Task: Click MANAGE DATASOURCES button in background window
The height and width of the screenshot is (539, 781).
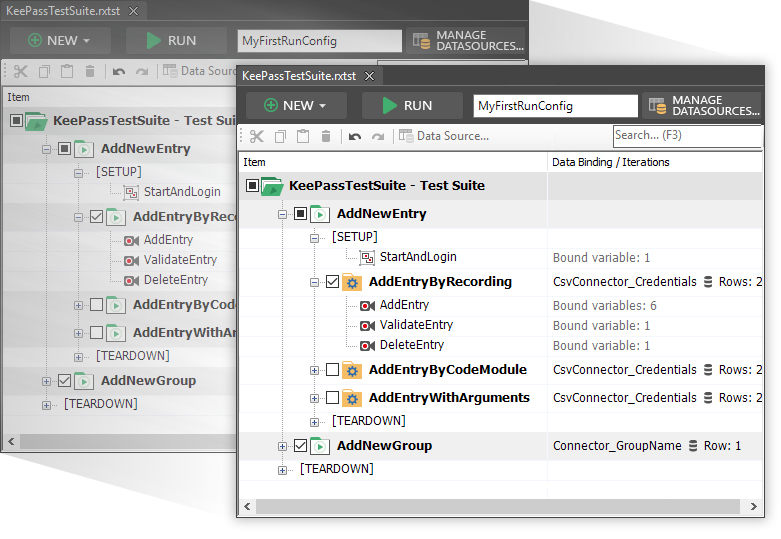Action: pos(467,41)
